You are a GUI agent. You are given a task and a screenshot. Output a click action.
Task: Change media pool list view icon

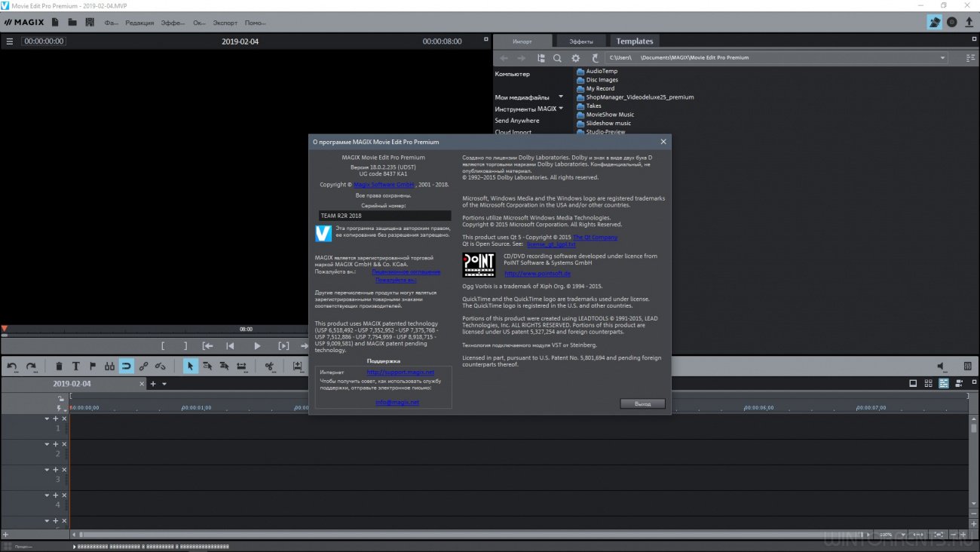click(969, 58)
